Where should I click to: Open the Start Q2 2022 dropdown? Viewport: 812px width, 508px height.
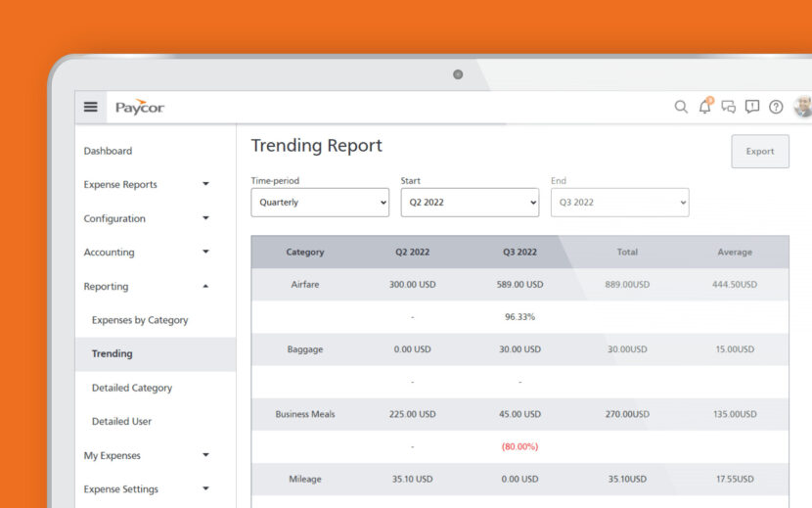[x=470, y=203]
